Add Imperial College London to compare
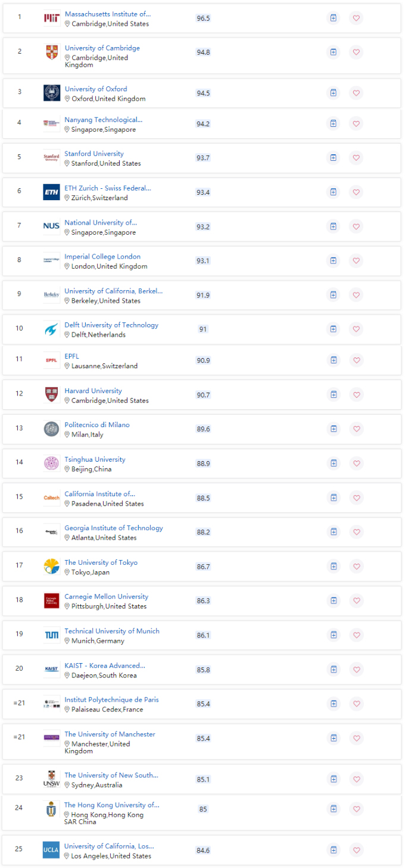This screenshot has width=408, height=868. coord(334,261)
